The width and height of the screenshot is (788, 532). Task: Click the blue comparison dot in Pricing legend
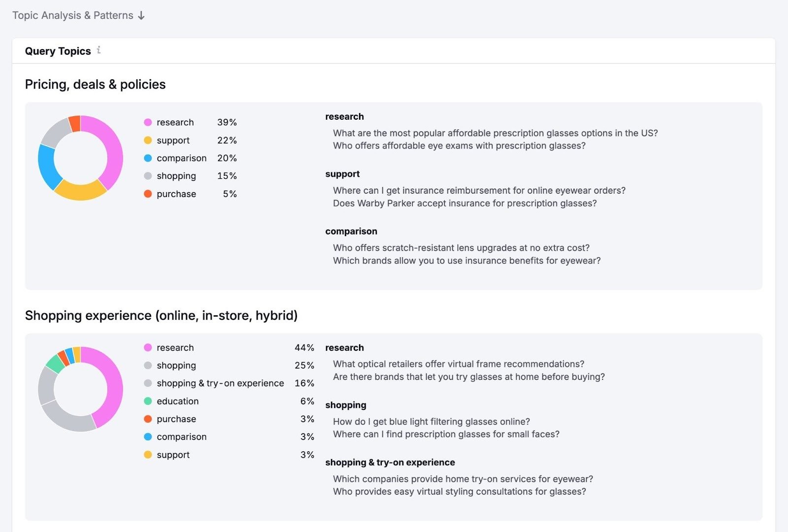147,158
